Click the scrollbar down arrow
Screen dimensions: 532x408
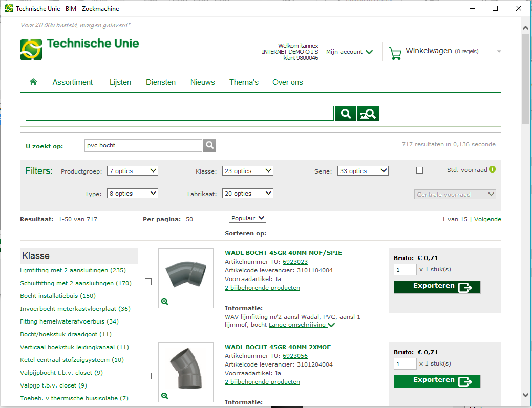tap(525, 395)
